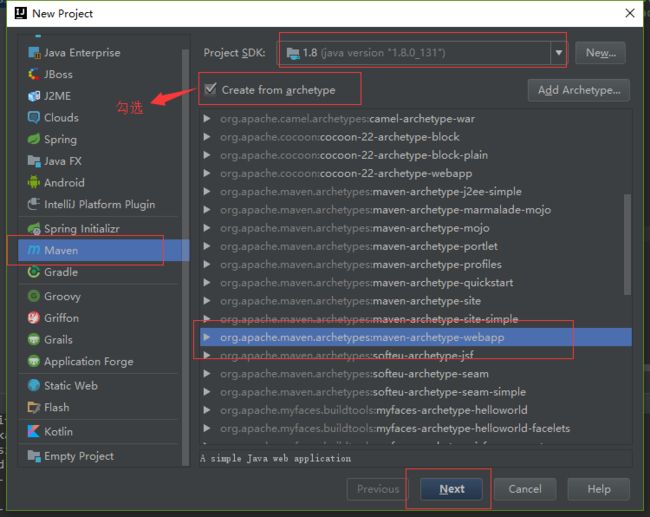Screen dimensions: 650x517
Task: Select maven-archetype-site archetype
Action: tap(416, 301)
